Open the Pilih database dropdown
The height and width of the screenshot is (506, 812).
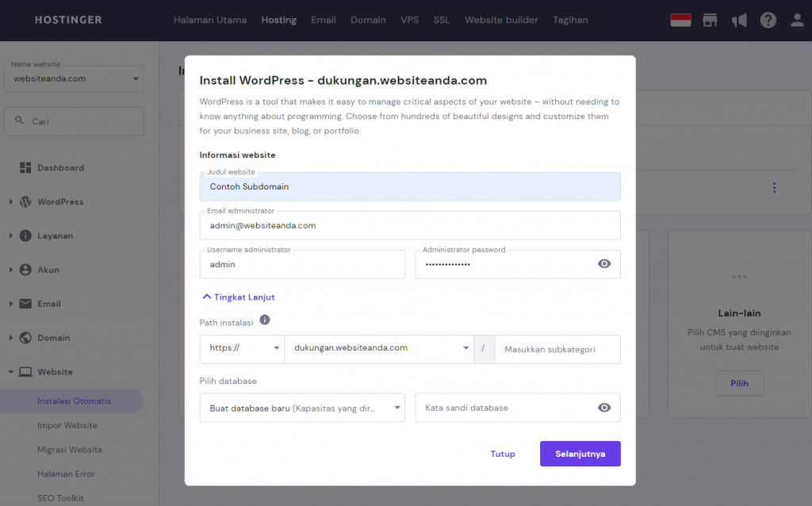point(302,408)
